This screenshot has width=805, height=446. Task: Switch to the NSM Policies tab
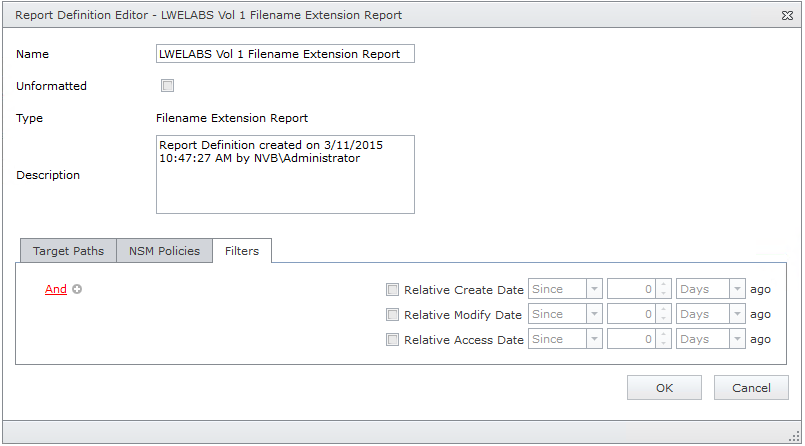(x=164, y=251)
